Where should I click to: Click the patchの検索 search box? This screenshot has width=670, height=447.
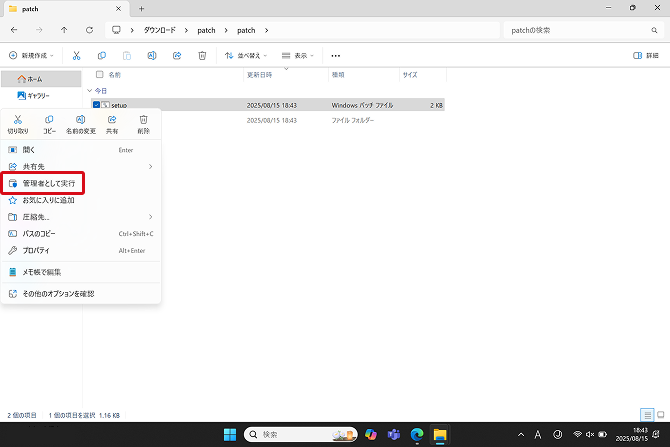point(580,30)
